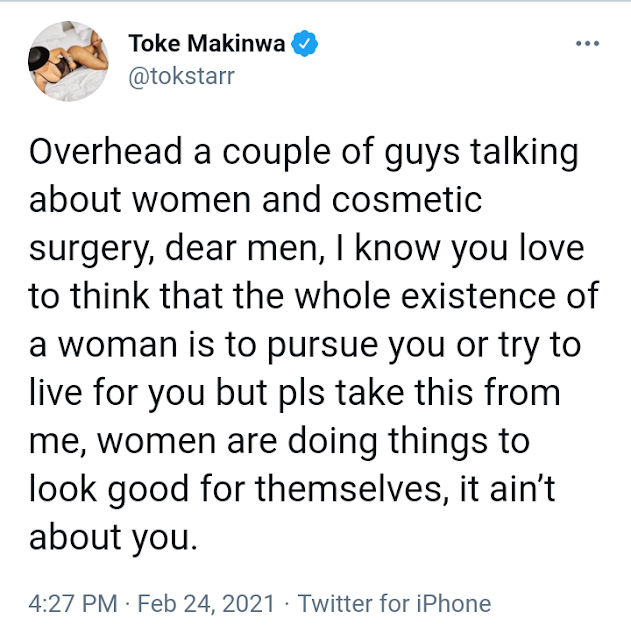Click the phrase cosmetic surgery in the tweet
Screen dimensions: 631x640
pyautogui.click(x=256, y=224)
